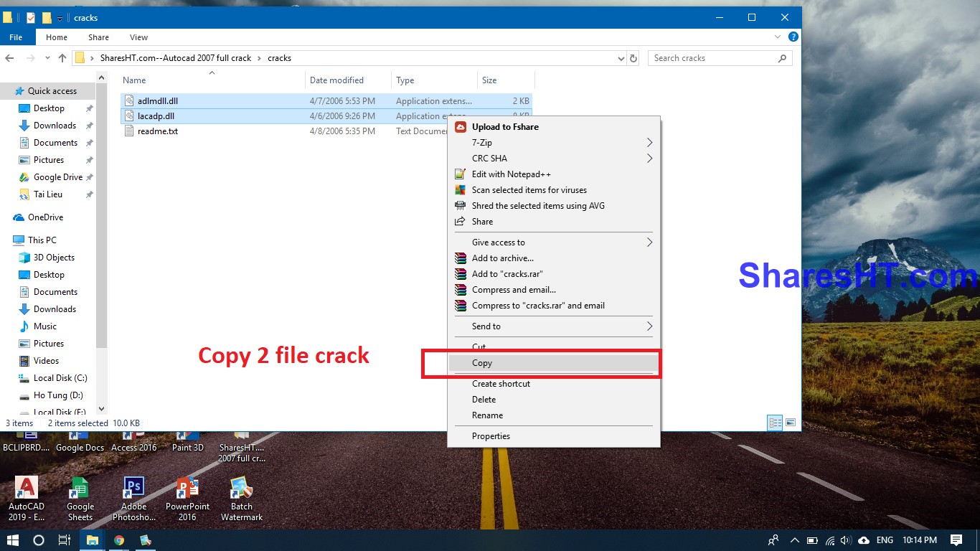Viewport: 980px width, 551px height.
Task: Sort by Date modified column header
Action: [x=348, y=80]
